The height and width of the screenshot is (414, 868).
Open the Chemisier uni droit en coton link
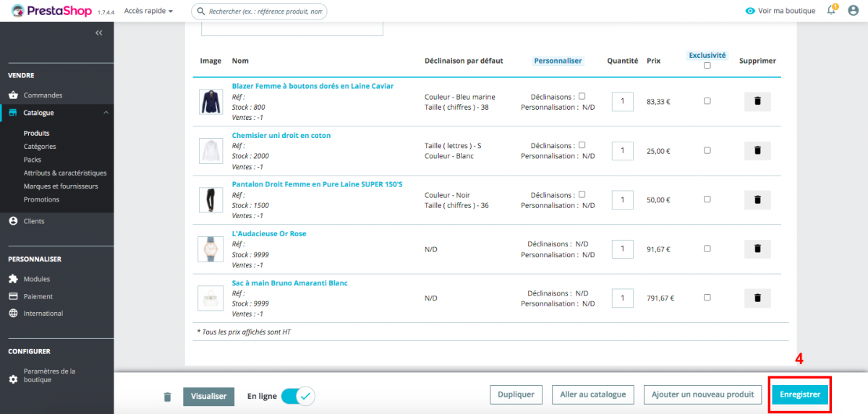[x=281, y=135]
